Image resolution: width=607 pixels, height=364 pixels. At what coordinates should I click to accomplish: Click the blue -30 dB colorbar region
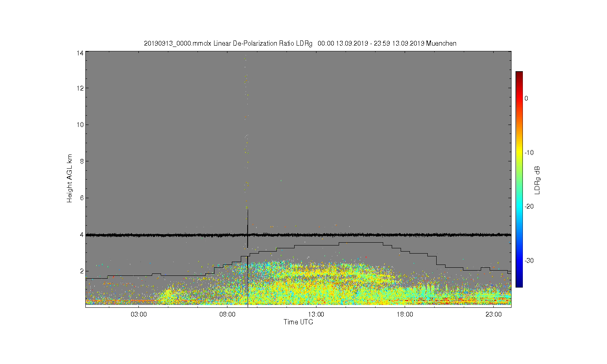[x=519, y=260]
